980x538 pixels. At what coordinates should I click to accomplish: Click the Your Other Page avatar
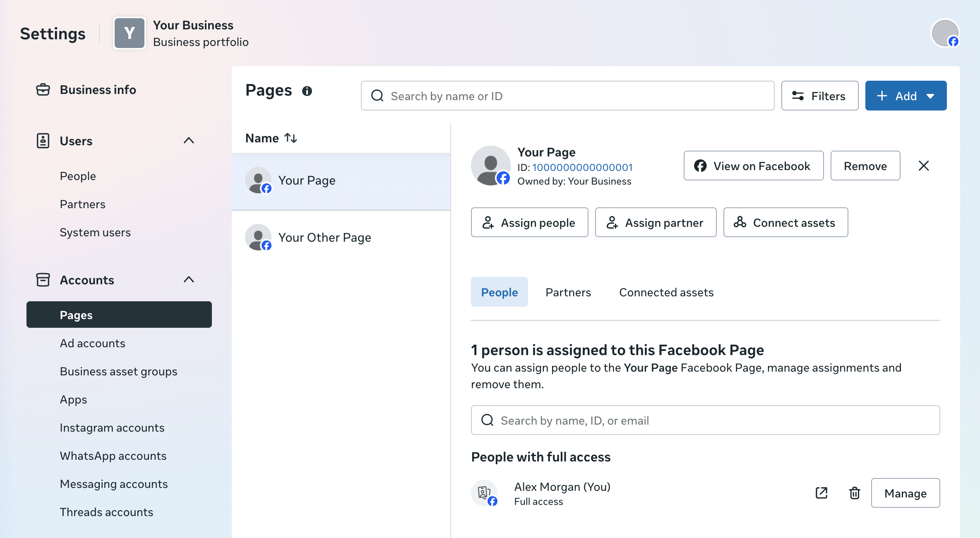[x=259, y=237]
